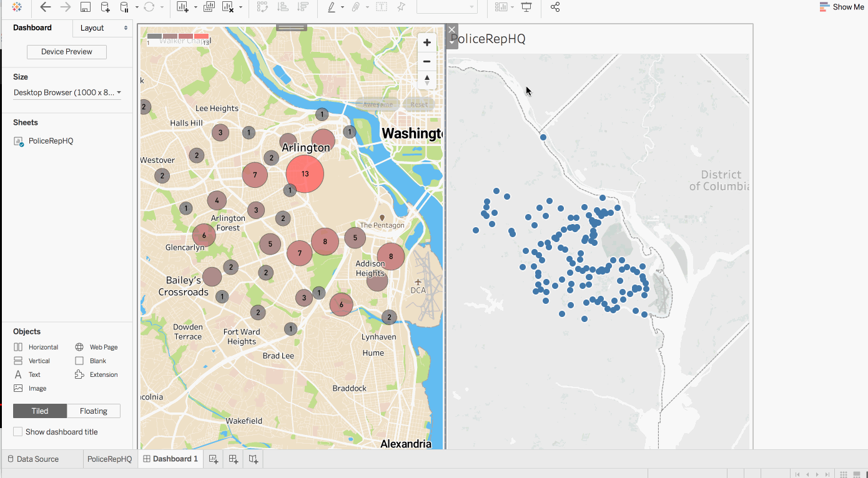
Task: Click the new dashboard tab icon
Action: 234,459
